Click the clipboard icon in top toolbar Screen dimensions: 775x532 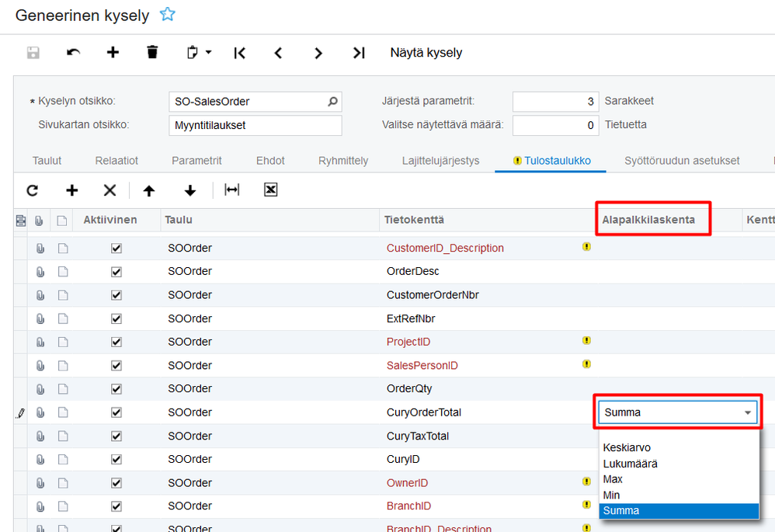coord(193,52)
